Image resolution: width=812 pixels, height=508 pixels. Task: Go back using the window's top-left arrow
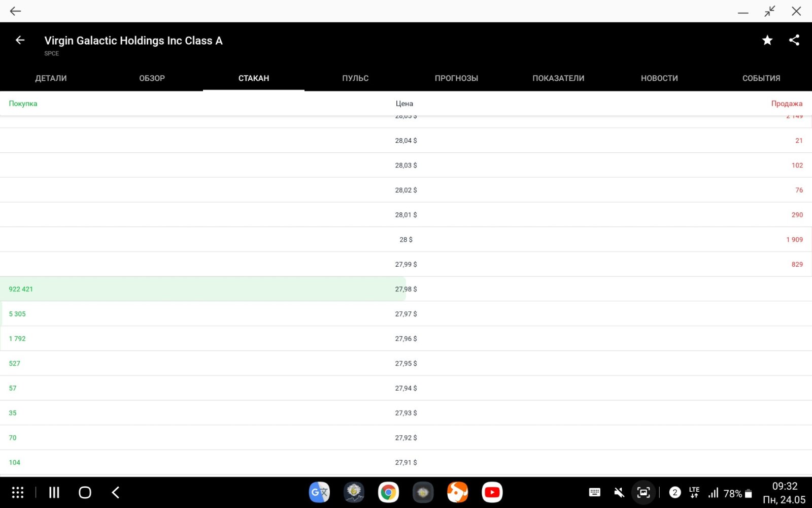click(x=15, y=11)
